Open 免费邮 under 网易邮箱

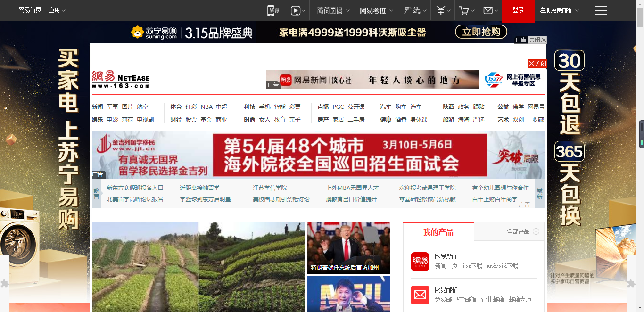[x=443, y=299]
